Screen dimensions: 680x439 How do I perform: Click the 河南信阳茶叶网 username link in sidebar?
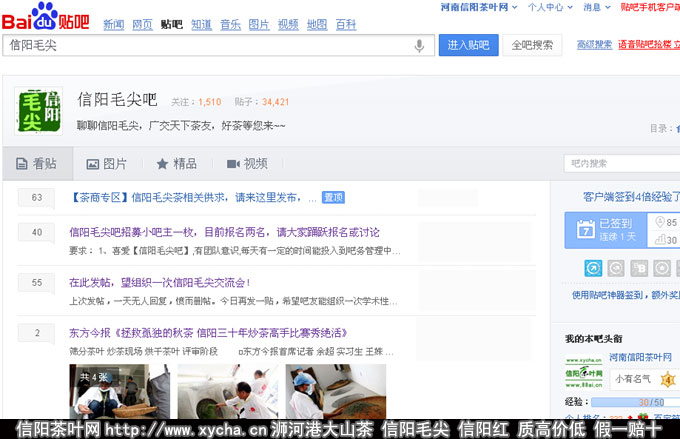tap(640, 357)
